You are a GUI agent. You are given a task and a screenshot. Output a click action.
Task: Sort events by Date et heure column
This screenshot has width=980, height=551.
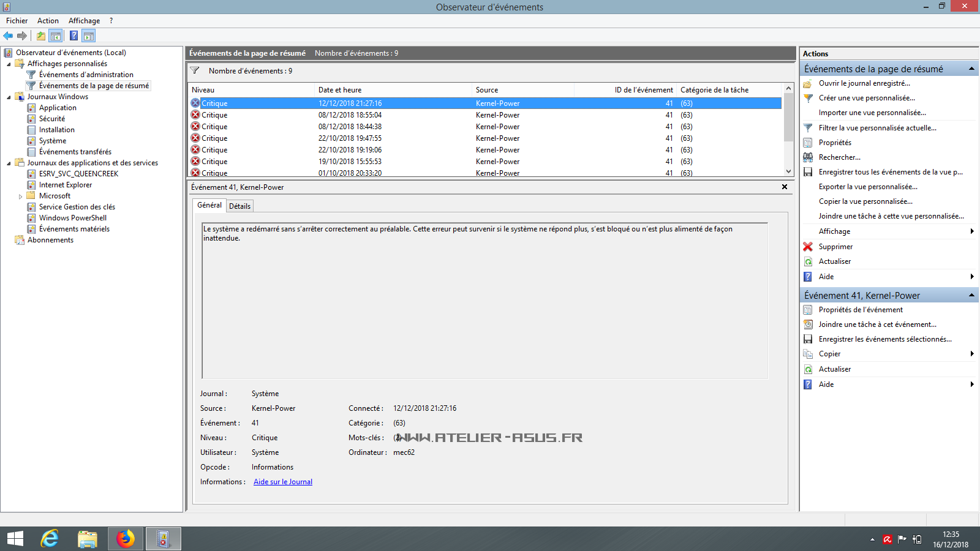340,90
